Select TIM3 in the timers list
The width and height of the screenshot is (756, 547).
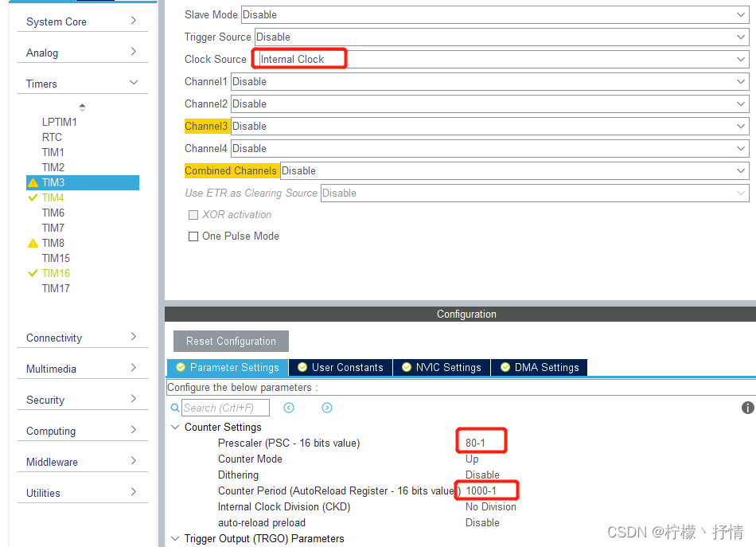(83, 183)
